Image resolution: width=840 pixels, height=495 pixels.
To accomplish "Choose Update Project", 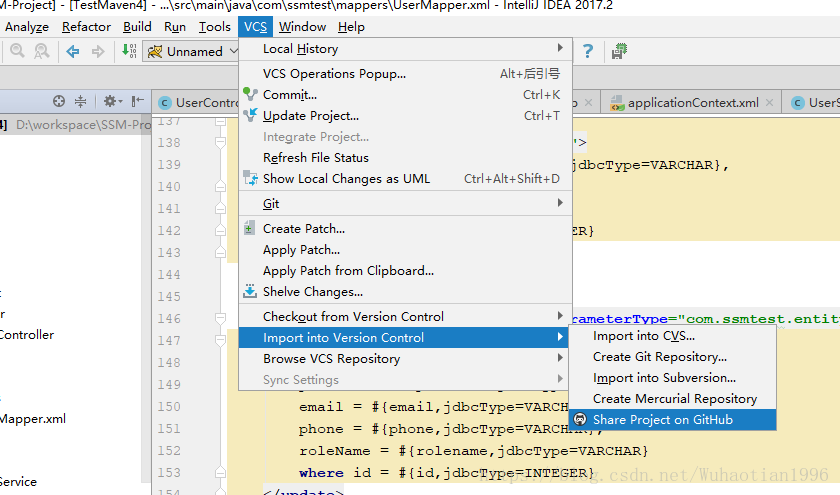I will coord(406,116).
